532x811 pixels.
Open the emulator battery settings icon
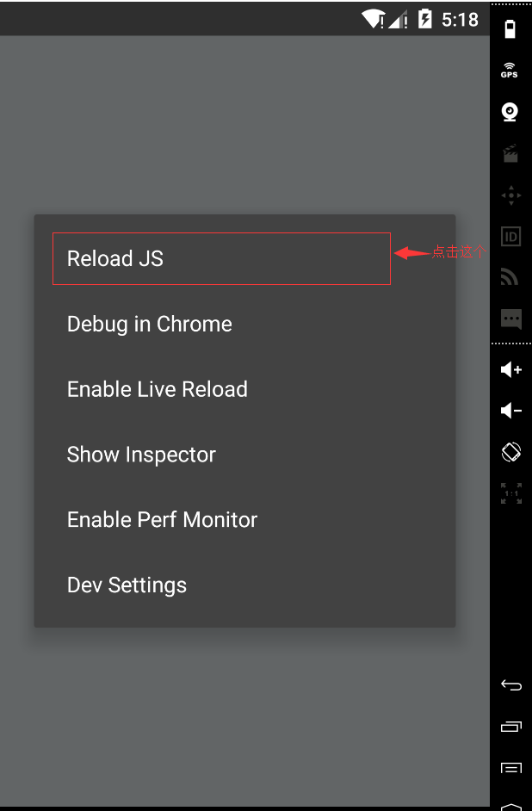coord(510,29)
